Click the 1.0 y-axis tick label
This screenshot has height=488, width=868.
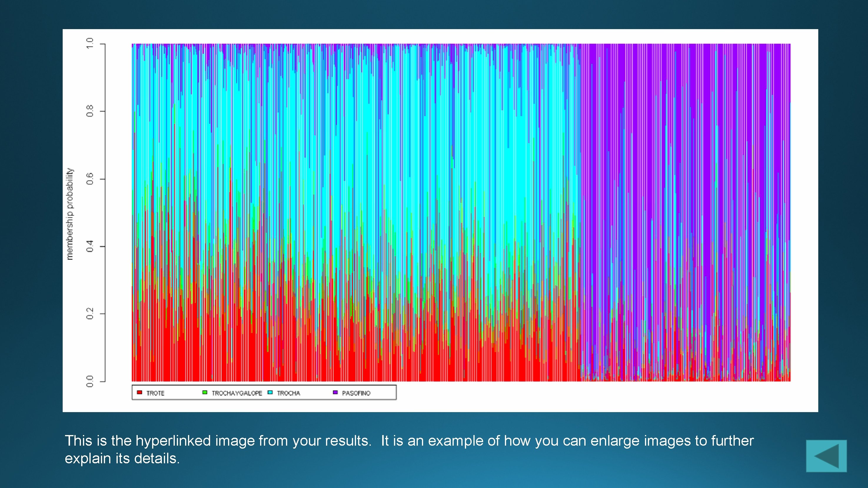[90, 44]
